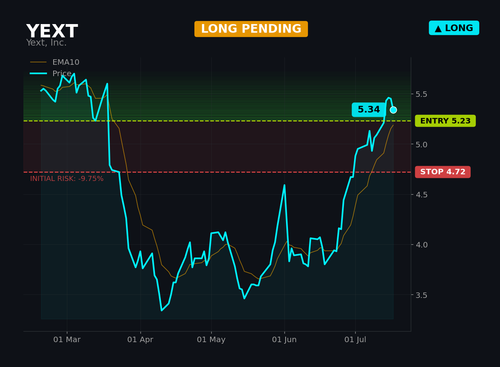Click the 01 Apr date label
Viewport: 500px width, 367px height.
140,340
